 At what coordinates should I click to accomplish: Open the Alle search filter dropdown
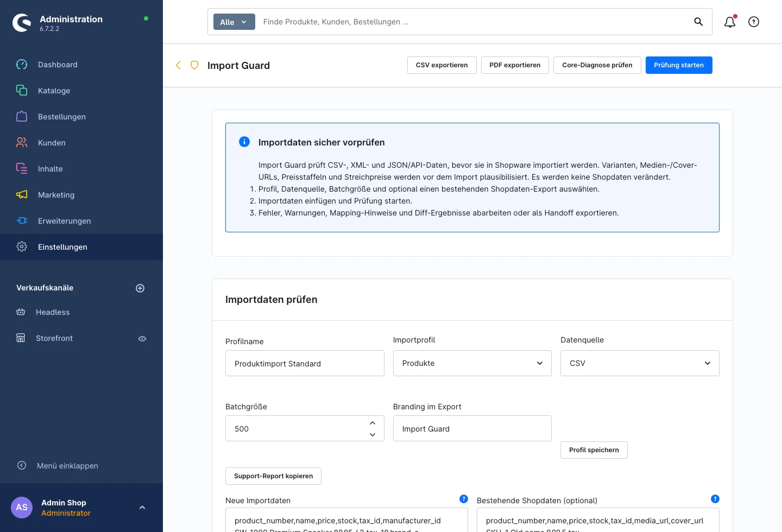(x=234, y=22)
